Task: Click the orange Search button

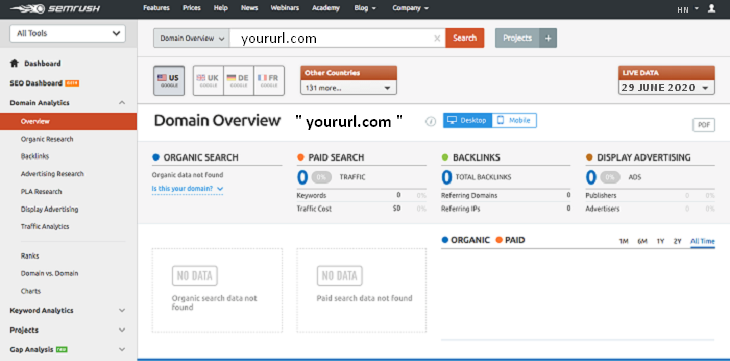Action: pyautogui.click(x=465, y=38)
